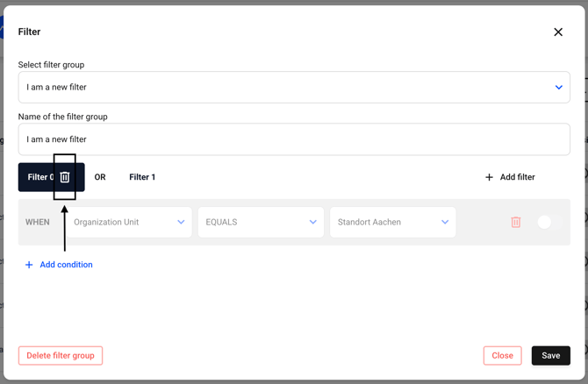The width and height of the screenshot is (588, 384).
Task: Click the Add filter text label
Action: [x=517, y=177]
